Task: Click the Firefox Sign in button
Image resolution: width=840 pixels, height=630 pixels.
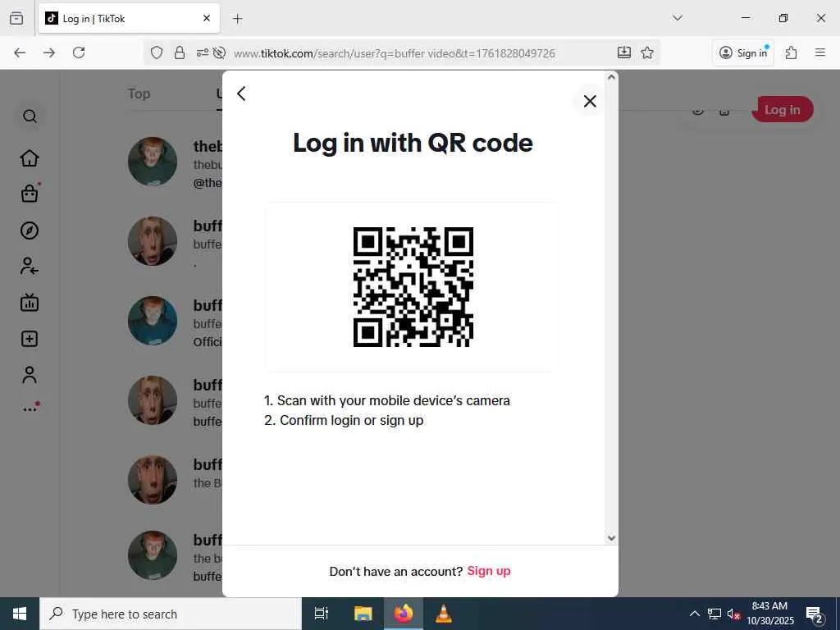Action: click(x=743, y=52)
